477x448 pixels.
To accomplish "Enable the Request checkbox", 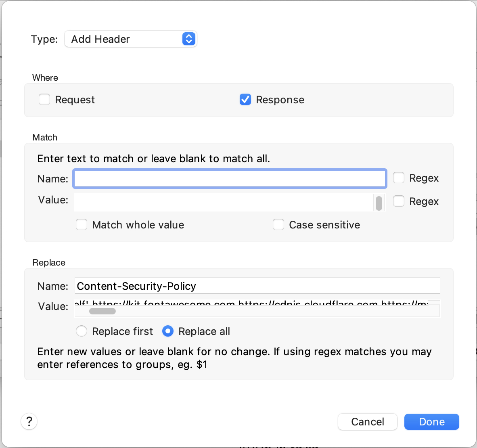I will (x=44, y=99).
